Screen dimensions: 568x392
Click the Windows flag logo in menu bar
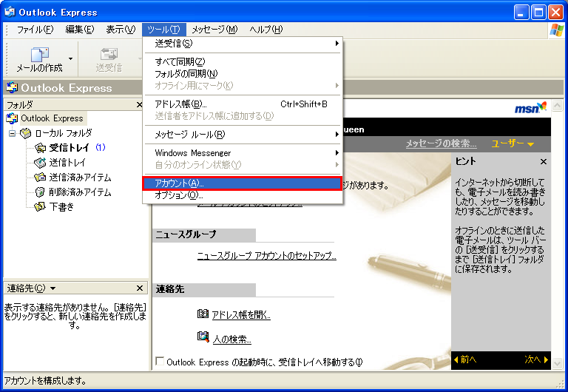point(556,30)
